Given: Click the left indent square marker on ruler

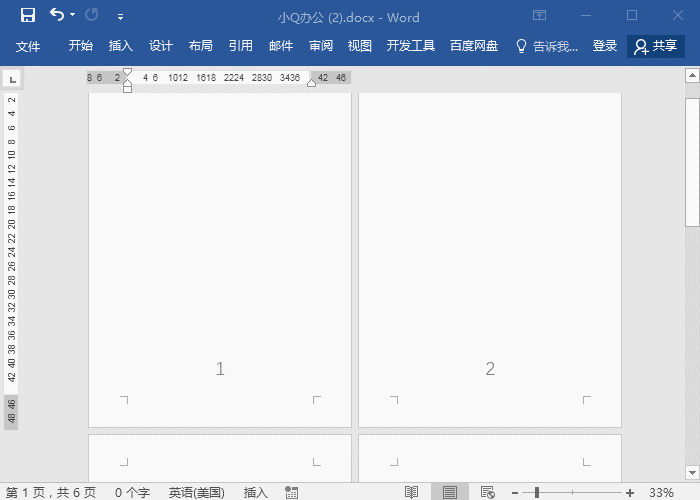Looking at the screenshot, I should coord(127,88).
